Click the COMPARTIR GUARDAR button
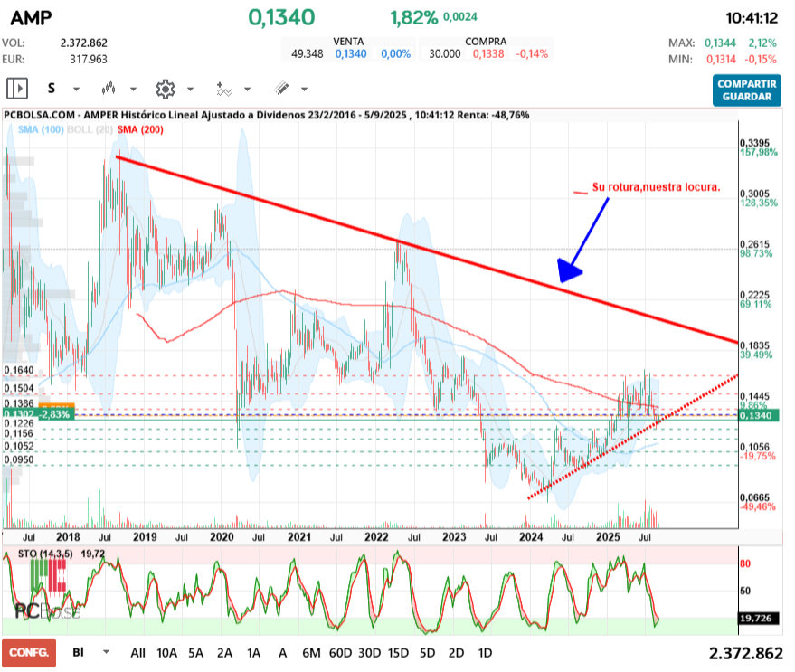 [747, 90]
